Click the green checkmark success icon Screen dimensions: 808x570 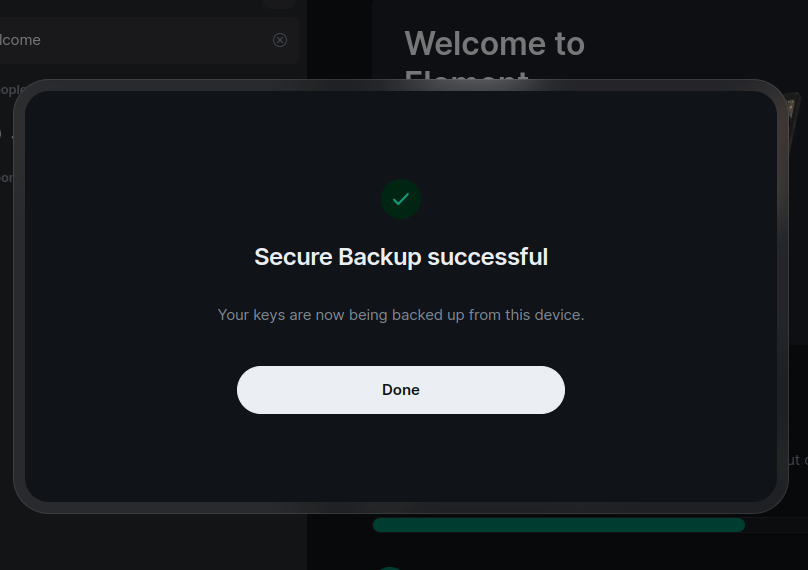(x=401, y=199)
